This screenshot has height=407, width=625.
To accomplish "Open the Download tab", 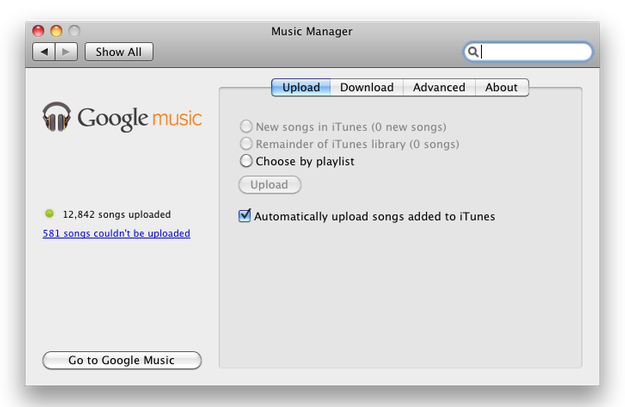I will [x=367, y=87].
